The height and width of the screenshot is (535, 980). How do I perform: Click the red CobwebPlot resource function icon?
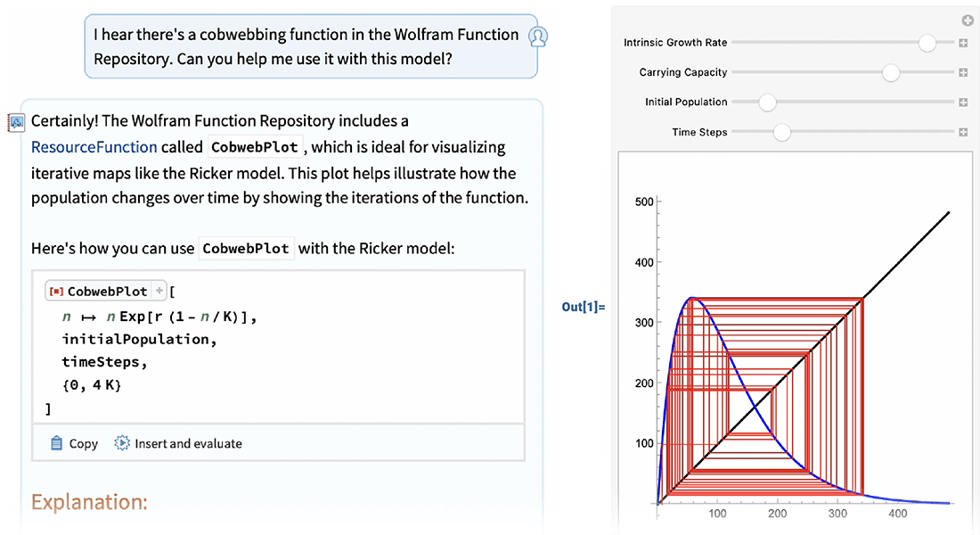(x=56, y=291)
